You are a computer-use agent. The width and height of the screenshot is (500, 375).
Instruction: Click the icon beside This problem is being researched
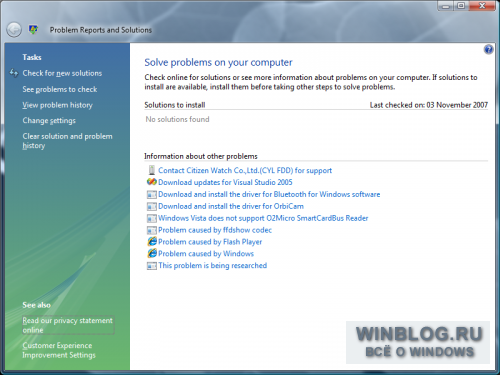point(152,266)
